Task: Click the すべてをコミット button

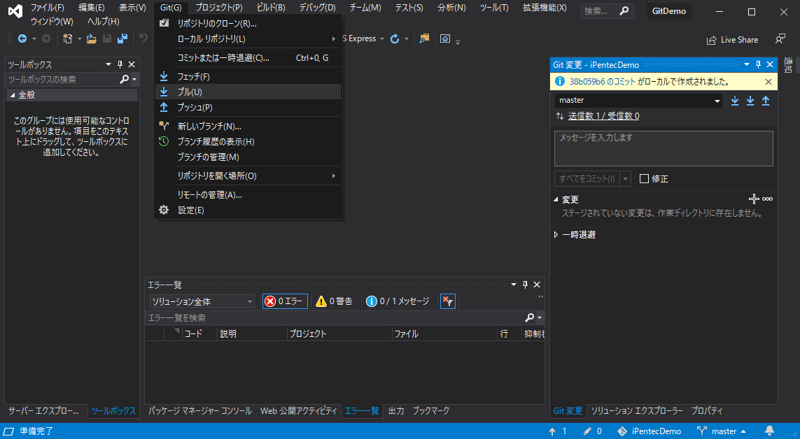Action: (587, 179)
